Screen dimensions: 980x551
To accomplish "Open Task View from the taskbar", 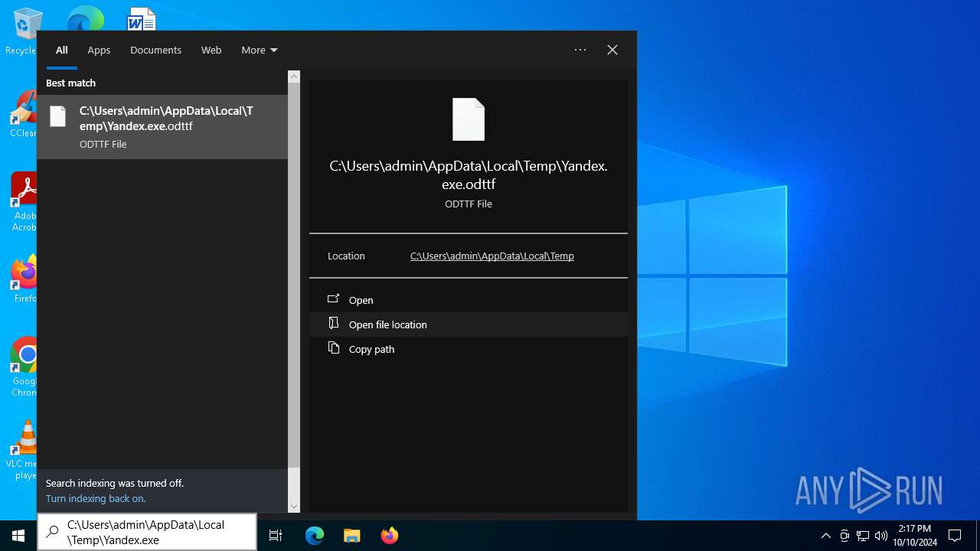I will [x=276, y=536].
